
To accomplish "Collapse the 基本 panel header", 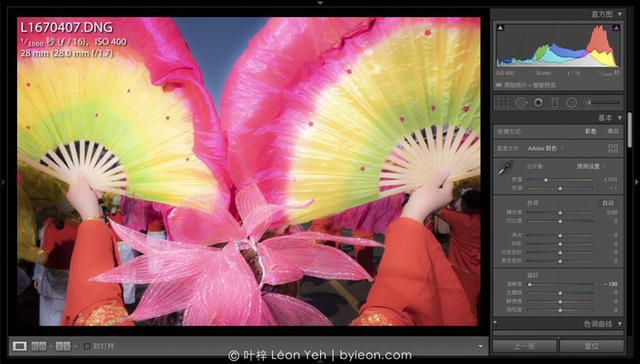I will 620,118.
